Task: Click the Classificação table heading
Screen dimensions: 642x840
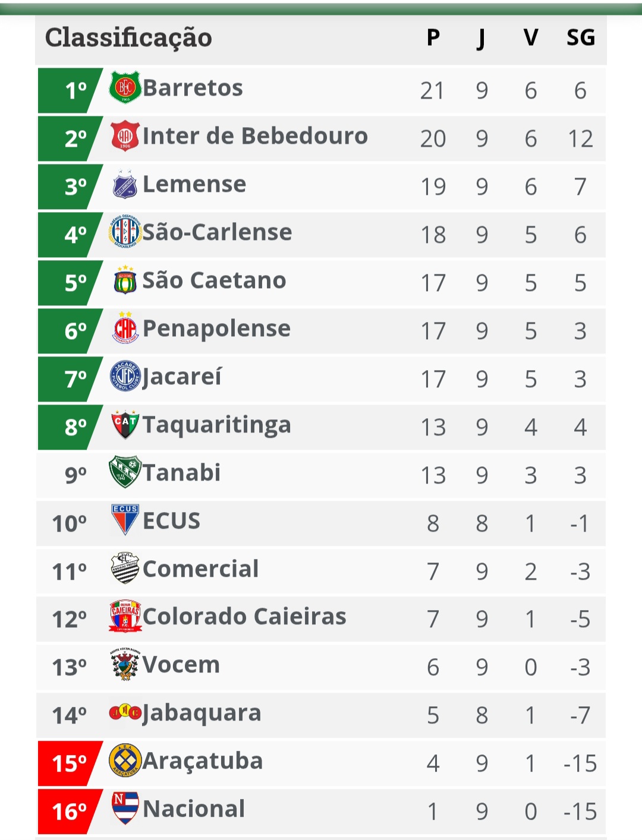Action: click(128, 38)
